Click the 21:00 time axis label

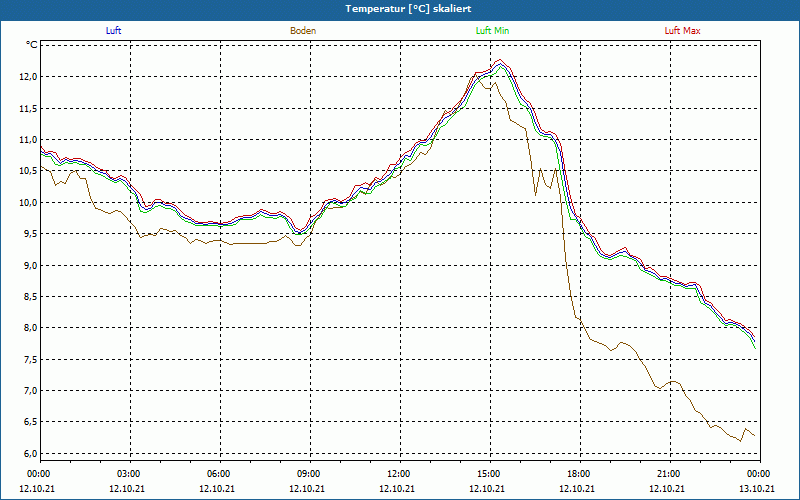[668, 473]
